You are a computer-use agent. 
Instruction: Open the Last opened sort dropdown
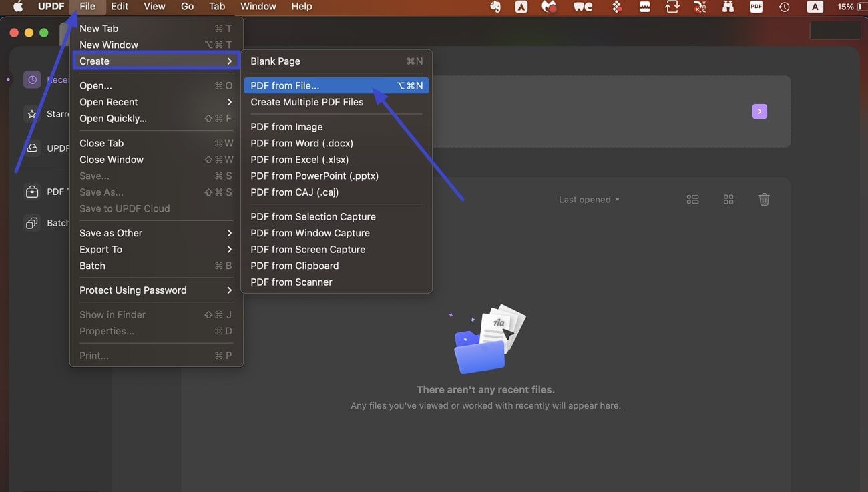pyautogui.click(x=589, y=199)
